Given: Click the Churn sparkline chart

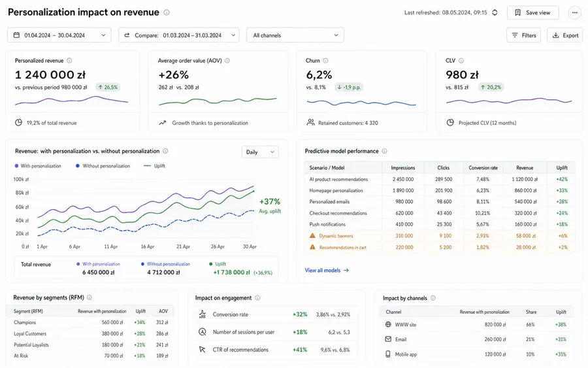Looking at the screenshot, I should point(361,103).
